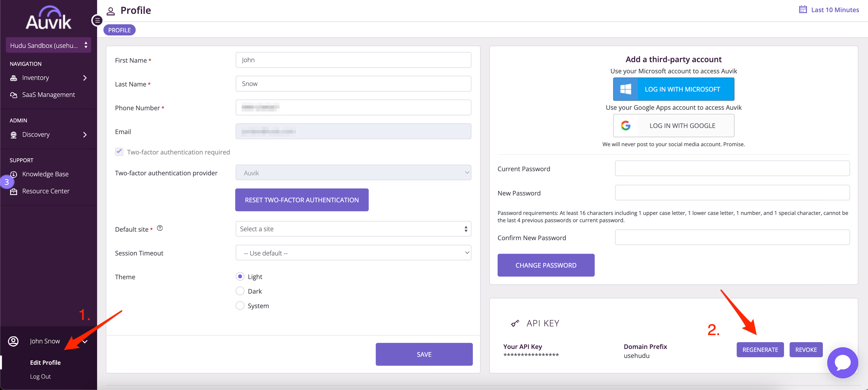Click Reset Two-Factor Authentication button
This screenshot has width=868, height=390.
click(302, 200)
